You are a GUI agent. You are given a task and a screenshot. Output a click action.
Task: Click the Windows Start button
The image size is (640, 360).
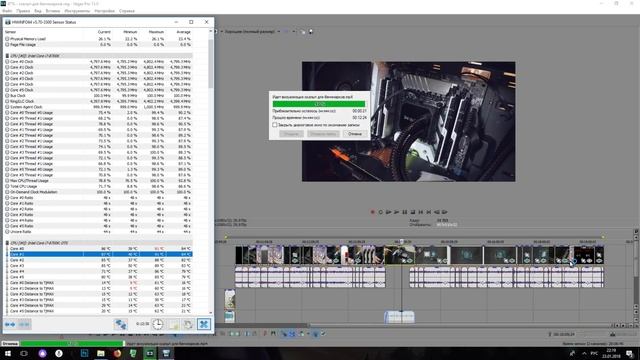coord(7,353)
